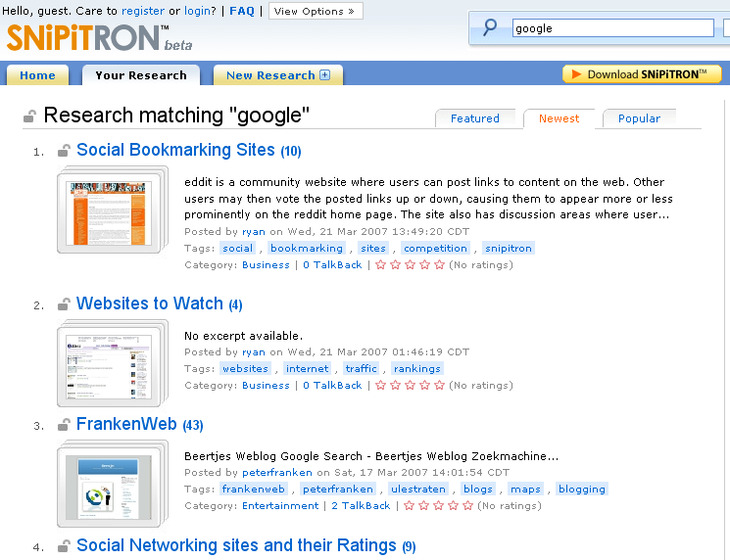Click the traffic tag
This screenshot has height=560, width=730.
[x=362, y=368]
